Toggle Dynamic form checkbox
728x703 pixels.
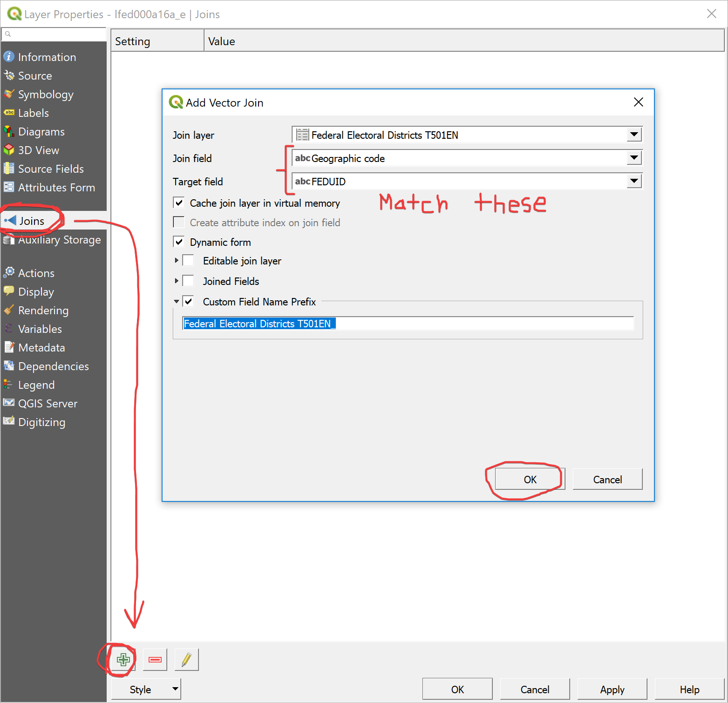click(x=179, y=242)
